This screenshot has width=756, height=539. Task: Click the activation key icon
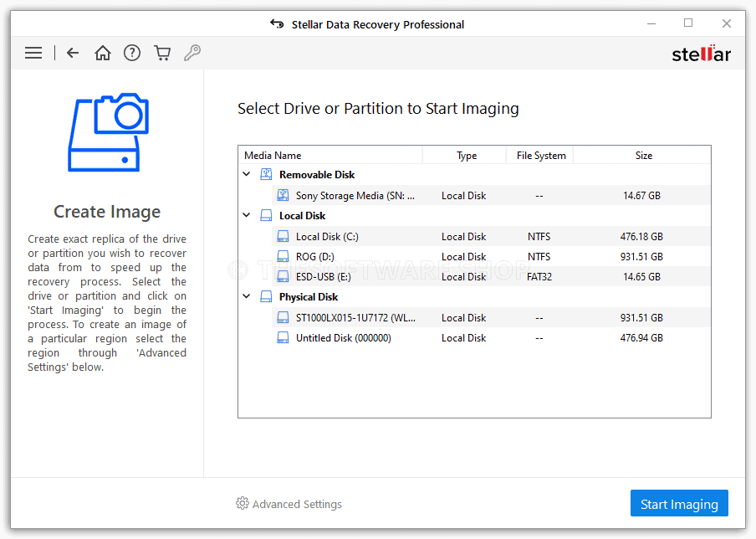point(192,53)
